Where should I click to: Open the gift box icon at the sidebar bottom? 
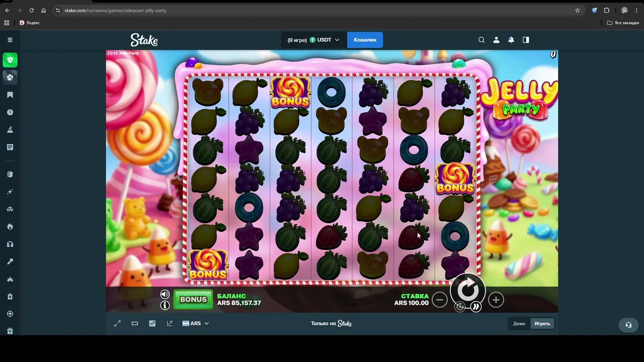point(10,331)
